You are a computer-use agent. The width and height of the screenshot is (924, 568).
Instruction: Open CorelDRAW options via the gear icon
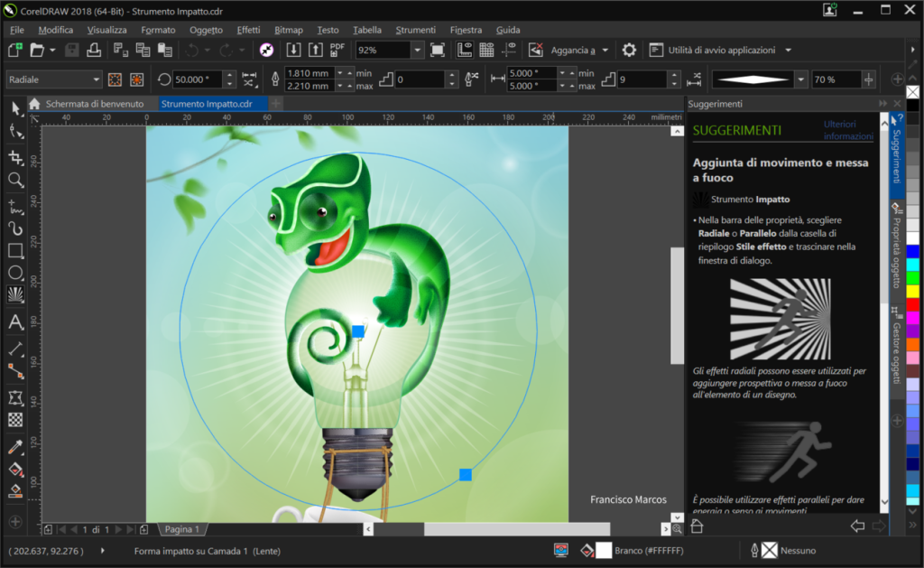click(x=628, y=50)
